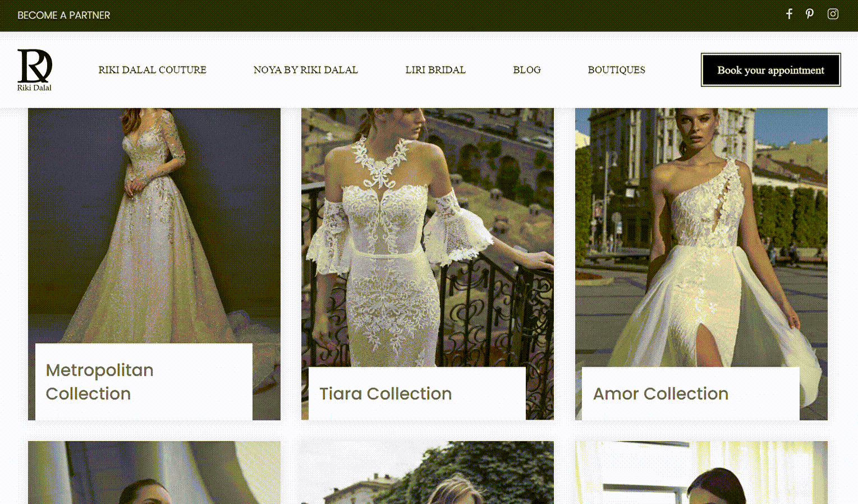Click Book your appointment button

tap(770, 70)
